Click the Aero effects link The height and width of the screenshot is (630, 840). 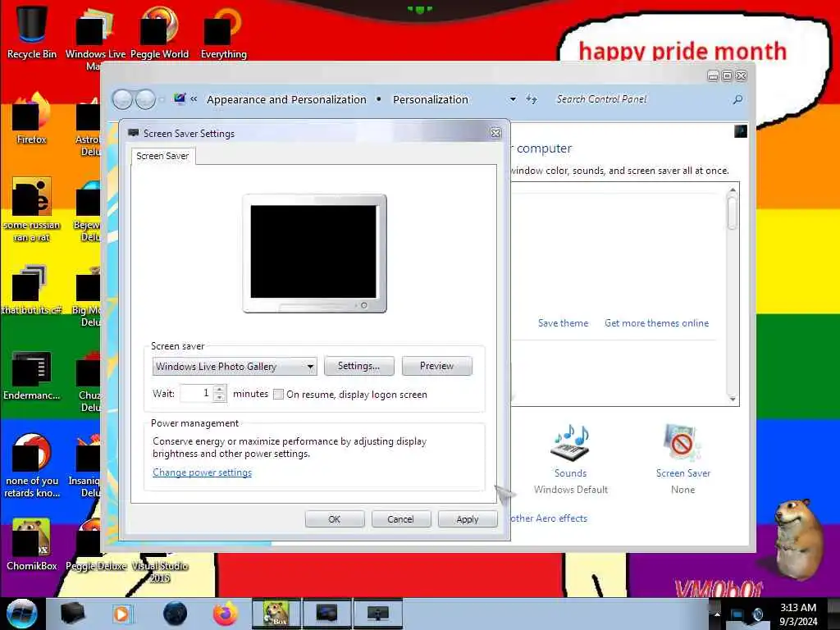pos(549,518)
